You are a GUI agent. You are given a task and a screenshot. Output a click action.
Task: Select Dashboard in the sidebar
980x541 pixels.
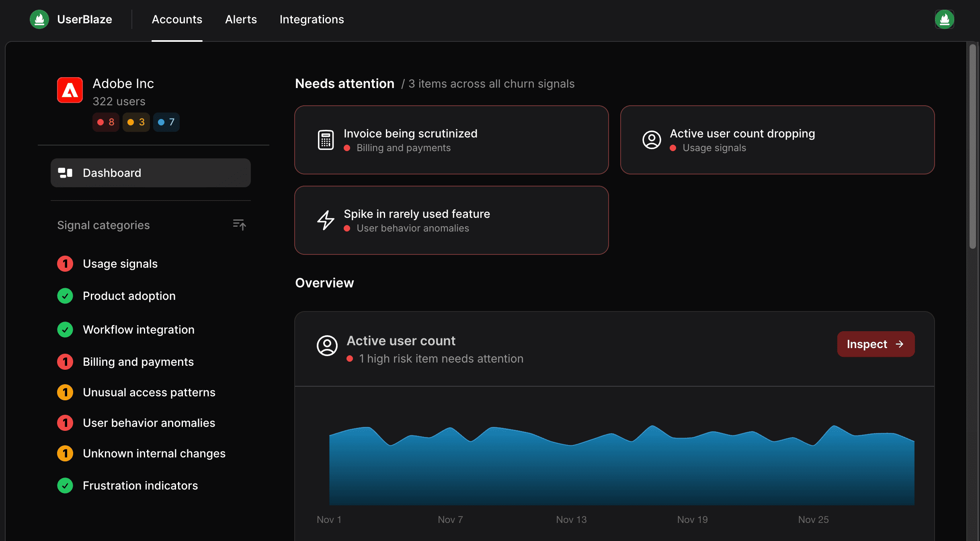click(x=151, y=173)
